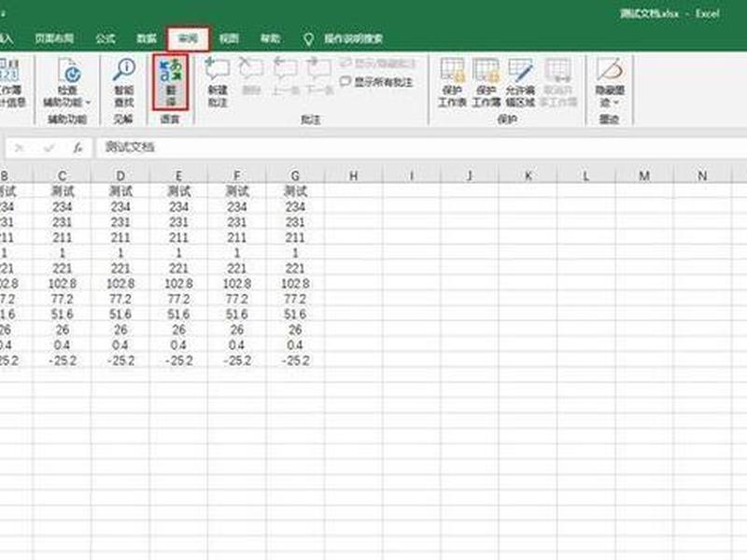Click the Check Accessibility (检查辅助功能) icon
This screenshot has height=560, width=747.
(68, 71)
